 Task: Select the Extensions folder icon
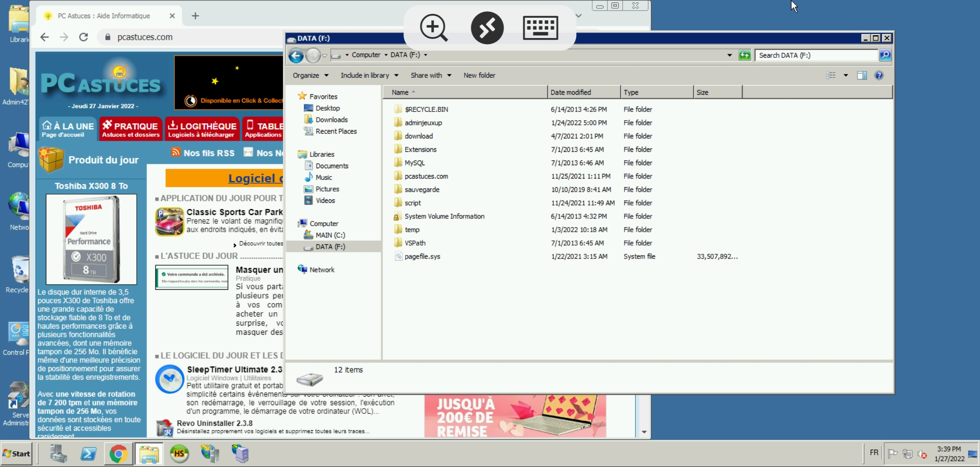point(398,149)
